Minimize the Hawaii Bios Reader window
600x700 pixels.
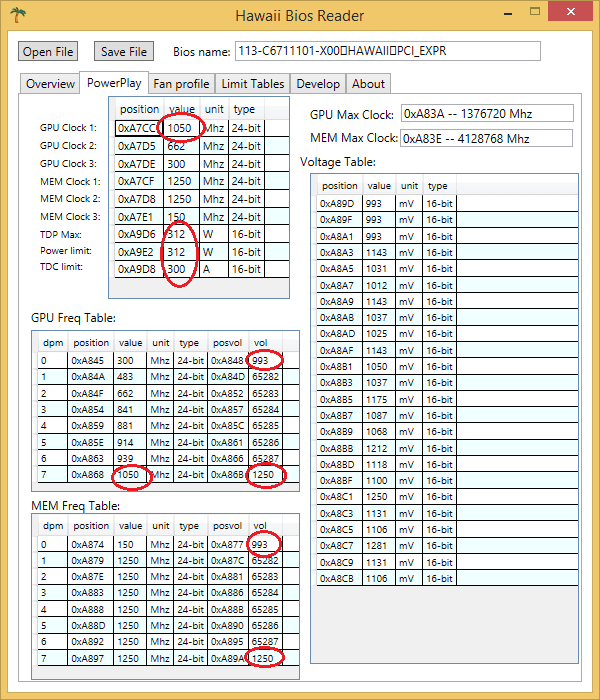[x=508, y=14]
